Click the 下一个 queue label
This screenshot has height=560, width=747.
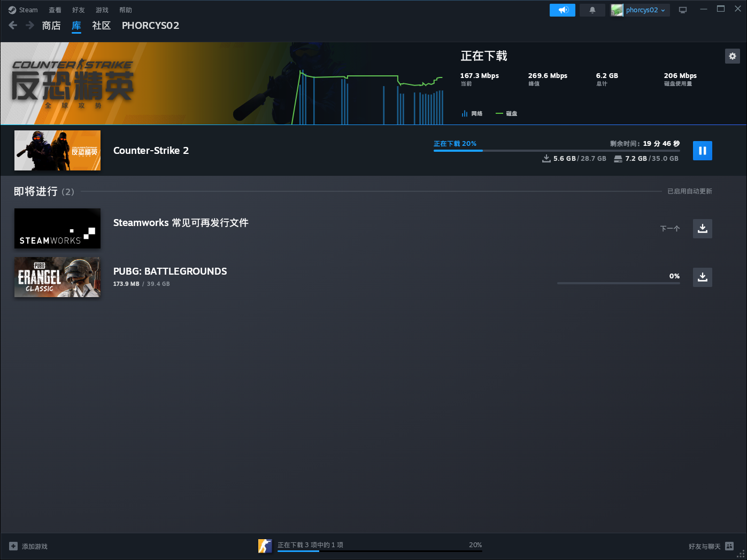click(670, 229)
